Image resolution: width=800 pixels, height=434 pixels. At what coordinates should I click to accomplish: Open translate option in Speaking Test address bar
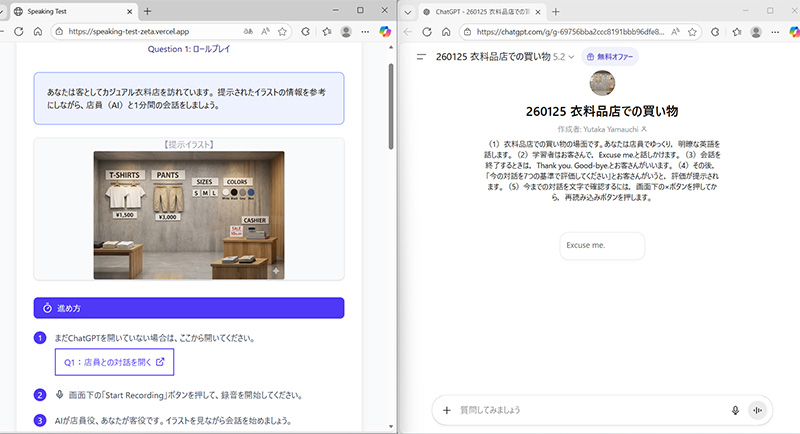tap(248, 32)
